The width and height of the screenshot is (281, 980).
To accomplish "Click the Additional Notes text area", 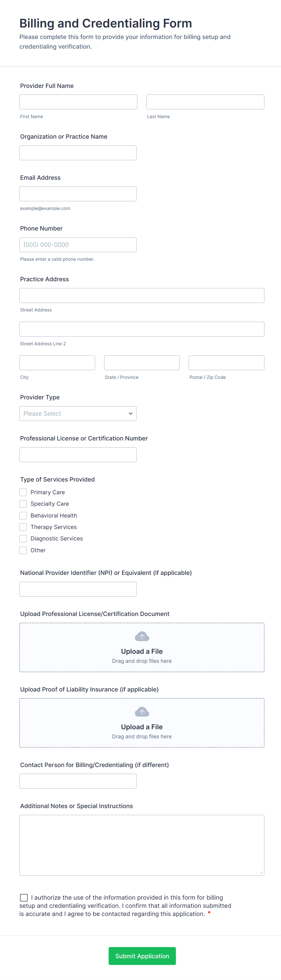I will click(x=142, y=845).
